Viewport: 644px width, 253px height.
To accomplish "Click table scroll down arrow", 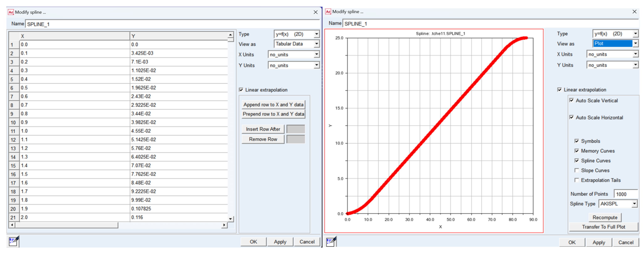I will coord(230,219).
